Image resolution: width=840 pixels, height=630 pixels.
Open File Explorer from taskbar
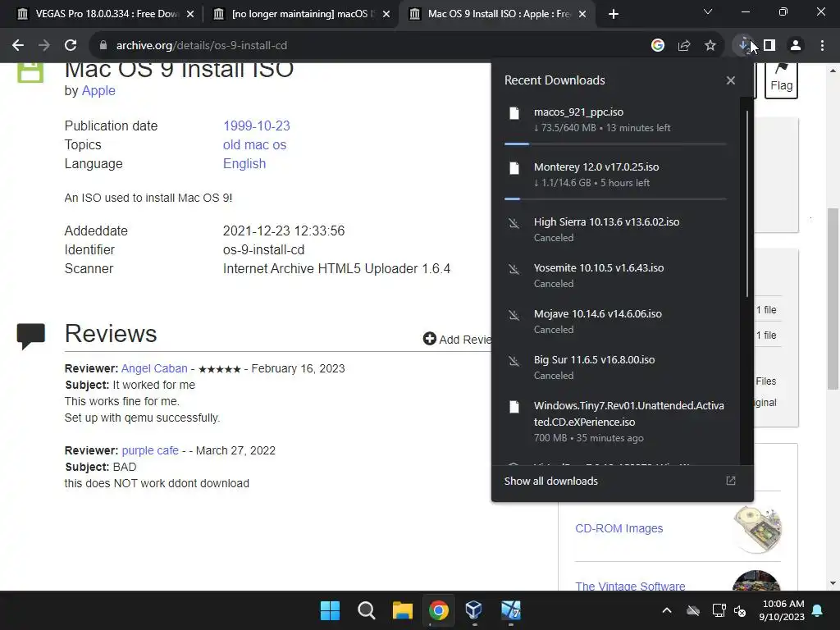point(402,610)
